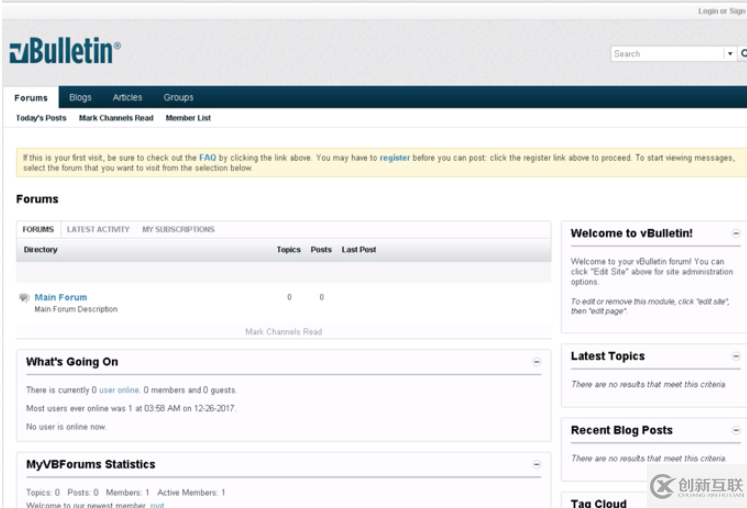Image resolution: width=747 pixels, height=508 pixels.
Task: Click the Directory column header
Action: [x=40, y=250]
